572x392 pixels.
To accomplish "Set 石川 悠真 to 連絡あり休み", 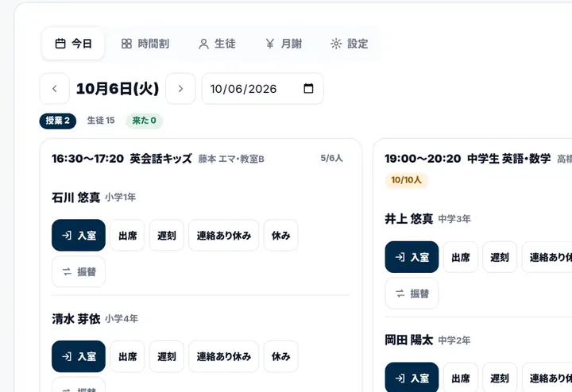I will point(223,236).
